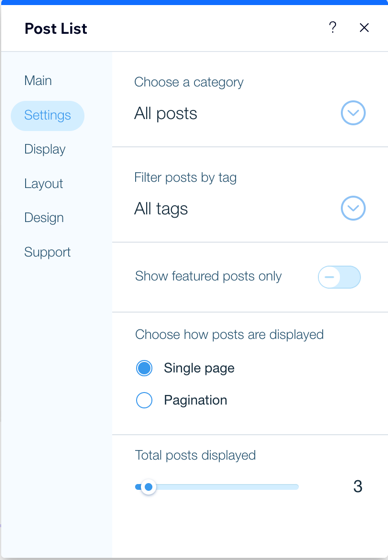388x560 pixels.
Task: Enable Show featured posts only toggle
Action: (339, 277)
